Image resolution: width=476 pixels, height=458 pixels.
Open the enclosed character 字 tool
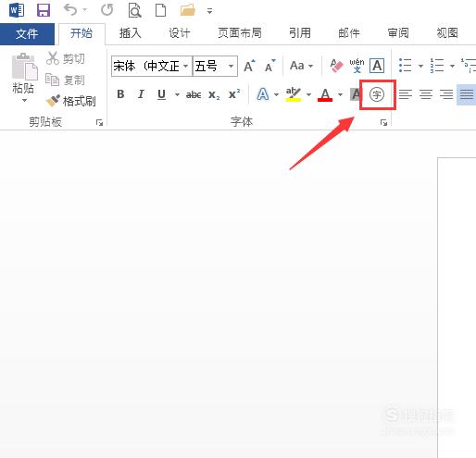click(377, 94)
